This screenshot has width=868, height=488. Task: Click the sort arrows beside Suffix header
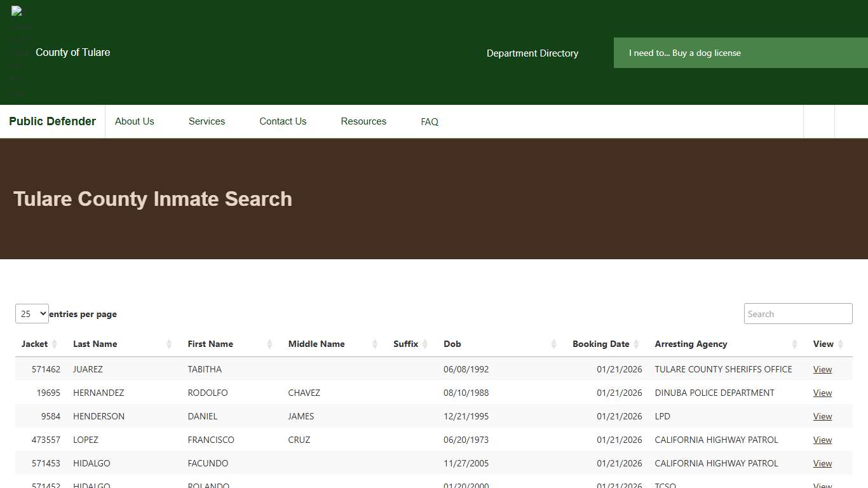pyautogui.click(x=424, y=344)
